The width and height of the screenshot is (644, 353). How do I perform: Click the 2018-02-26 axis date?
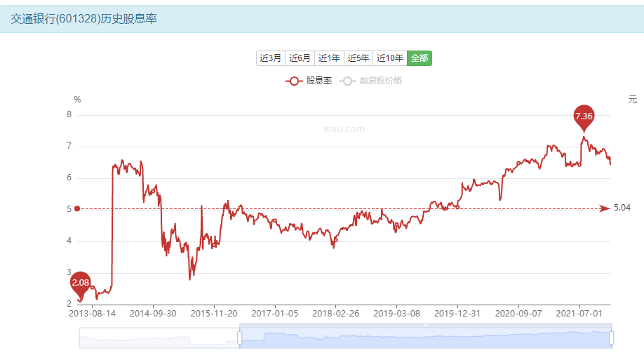pos(335,314)
